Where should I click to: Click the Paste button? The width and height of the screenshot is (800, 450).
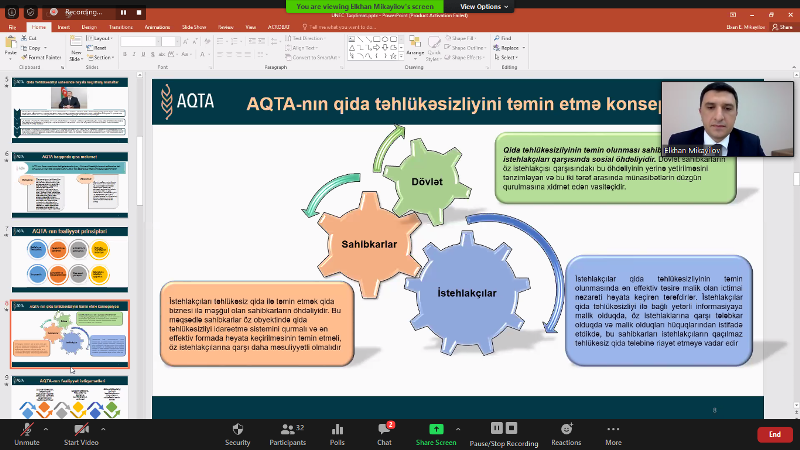click(10, 48)
